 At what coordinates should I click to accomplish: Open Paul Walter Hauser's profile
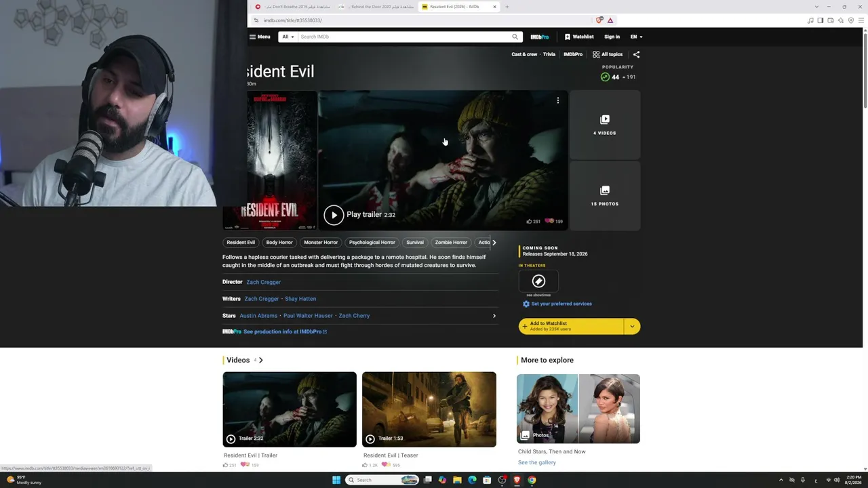tap(308, 316)
